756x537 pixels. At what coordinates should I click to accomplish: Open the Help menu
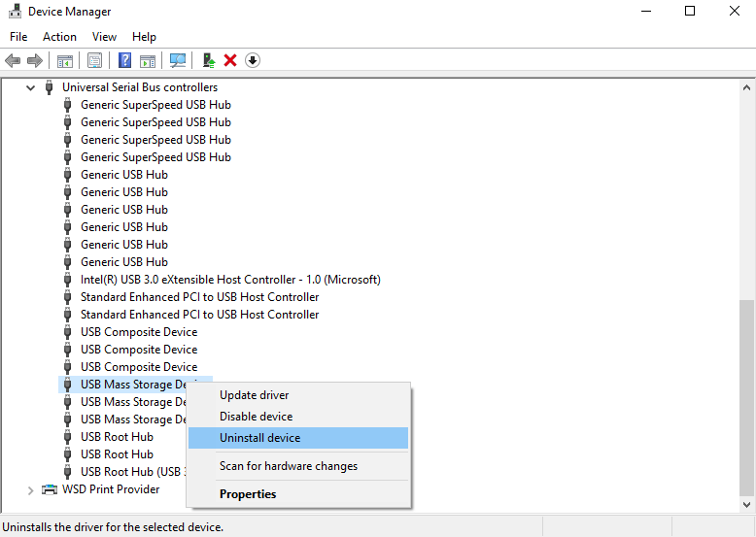point(144,37)
